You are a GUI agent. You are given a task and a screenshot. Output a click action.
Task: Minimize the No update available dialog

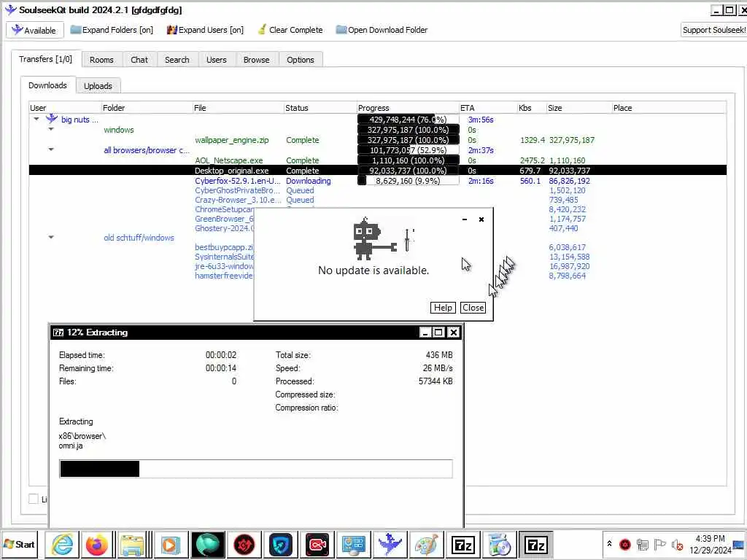[x=465, y=219]
